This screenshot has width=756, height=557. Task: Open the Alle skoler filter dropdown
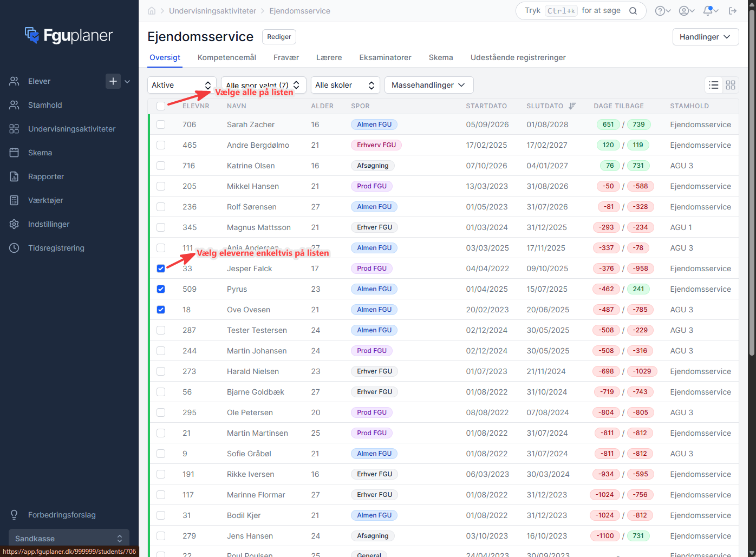tap(346, 85)
